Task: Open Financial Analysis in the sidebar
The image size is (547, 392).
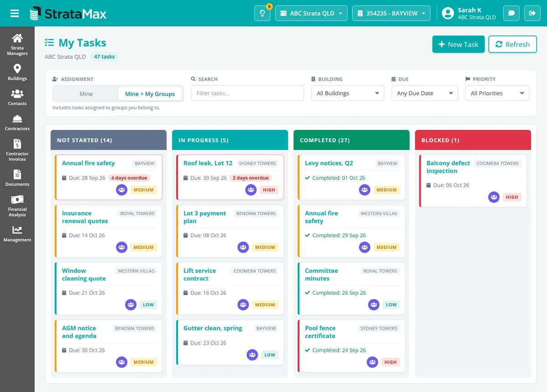Action: pyautogui.click(x=17, y=206)
